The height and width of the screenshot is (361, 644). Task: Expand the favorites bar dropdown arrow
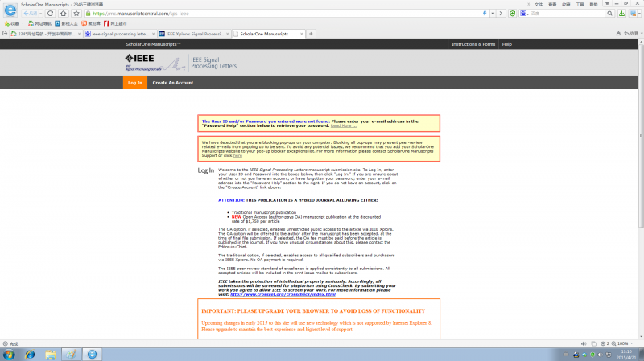point(23,23)
